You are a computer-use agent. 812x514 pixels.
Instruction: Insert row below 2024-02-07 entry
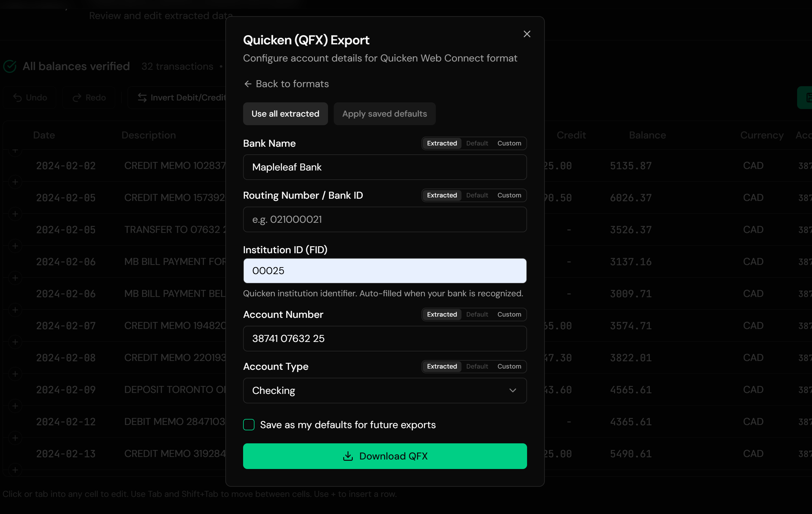click(15, 342)
